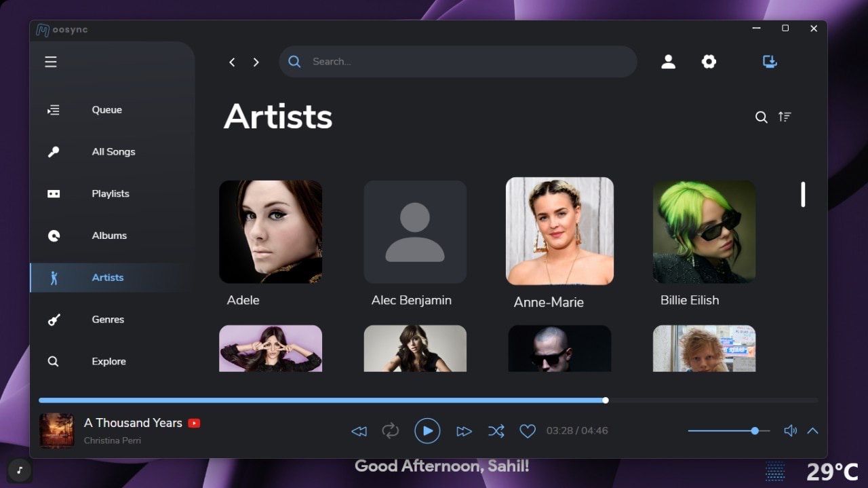
Task: Open settings via the gear icon
Action: [709, 62]
